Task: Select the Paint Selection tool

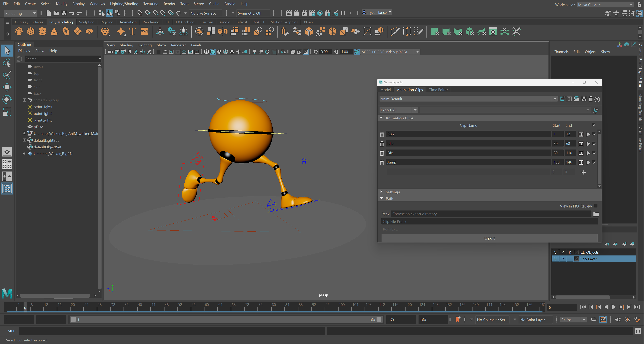Action: tap(7, 75)
